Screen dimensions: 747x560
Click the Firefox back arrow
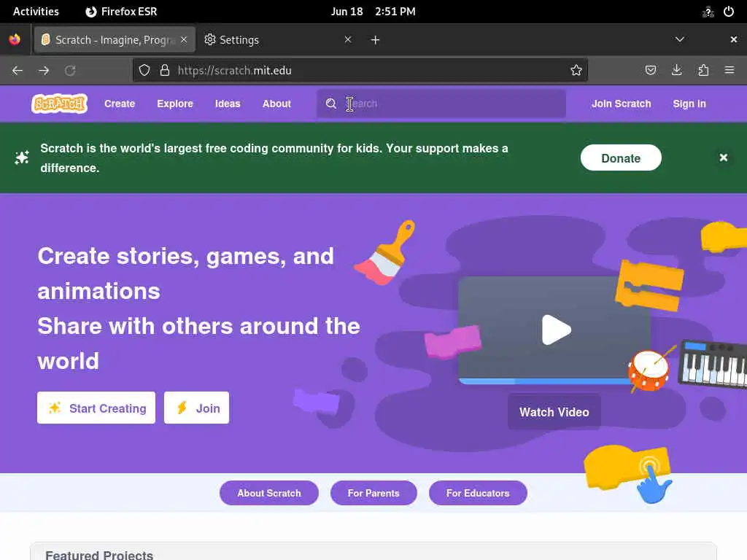click(18, 71)
